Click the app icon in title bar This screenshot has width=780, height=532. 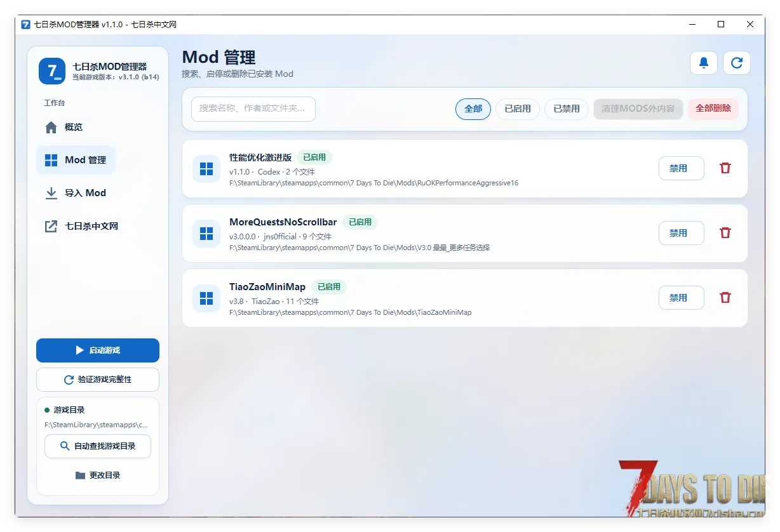(x=26, y=25)
